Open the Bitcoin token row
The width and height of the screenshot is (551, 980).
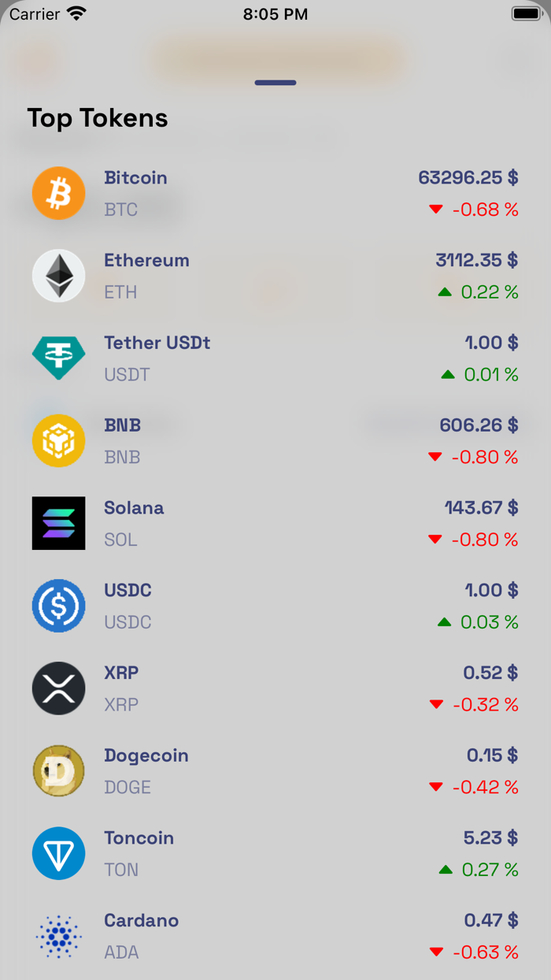coord(275,193)
